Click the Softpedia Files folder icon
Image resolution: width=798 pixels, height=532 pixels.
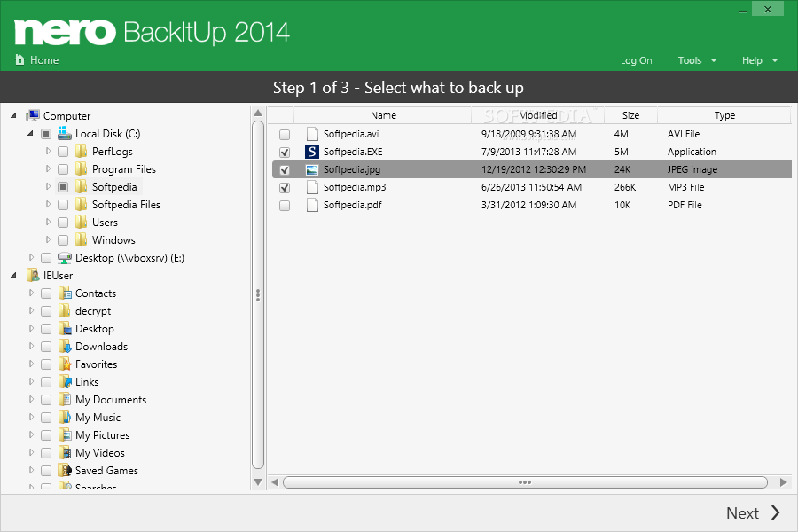[81, 205]
